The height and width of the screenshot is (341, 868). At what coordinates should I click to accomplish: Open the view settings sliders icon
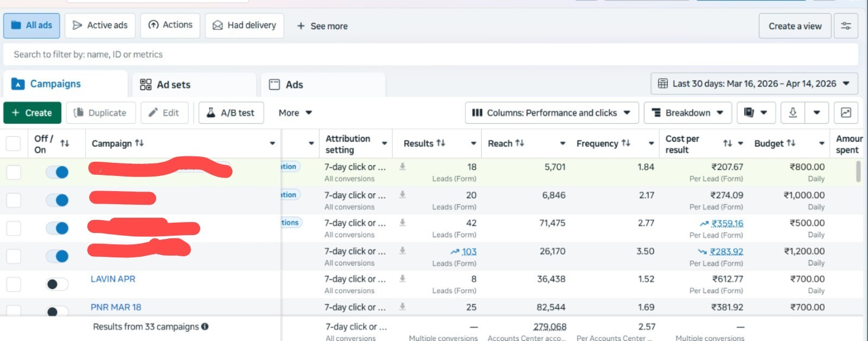tap(846, 26)
